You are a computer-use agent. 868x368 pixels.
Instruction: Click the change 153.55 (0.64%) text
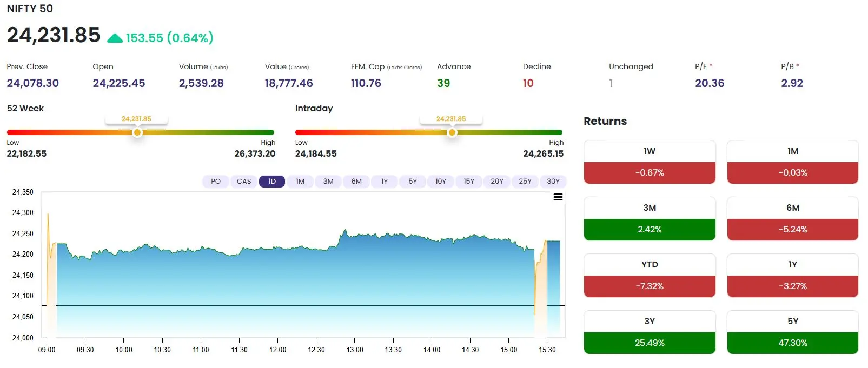point(169,38)
